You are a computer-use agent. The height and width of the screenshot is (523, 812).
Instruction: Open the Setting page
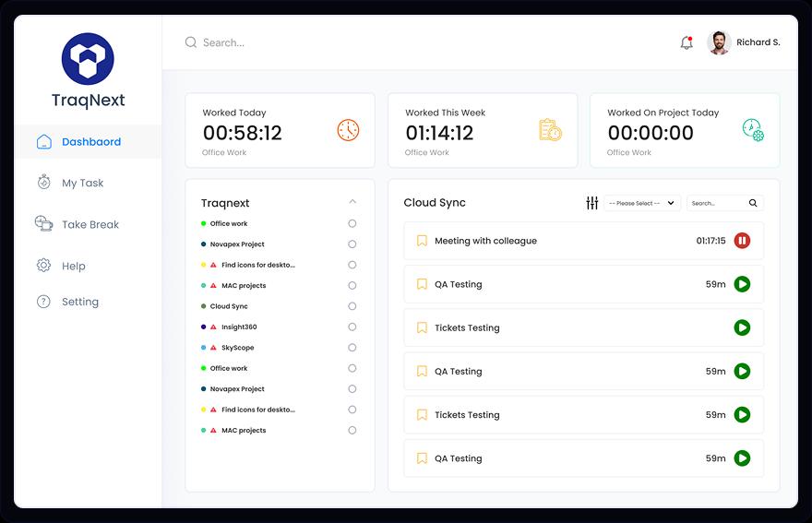tap(79, 302)
